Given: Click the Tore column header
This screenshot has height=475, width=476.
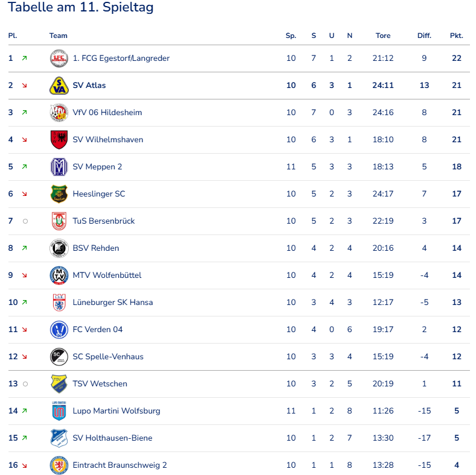Looking at the screenshot, I should tap(383, 36).
